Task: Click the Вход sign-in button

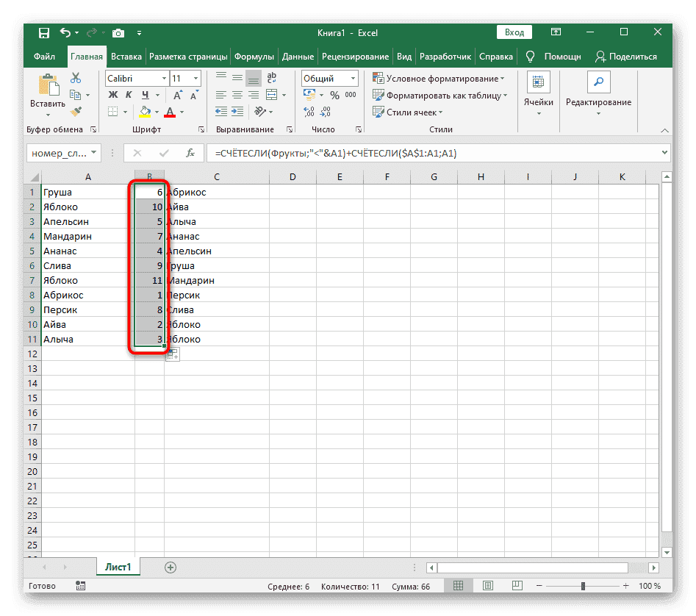Action: coord(514,32)
